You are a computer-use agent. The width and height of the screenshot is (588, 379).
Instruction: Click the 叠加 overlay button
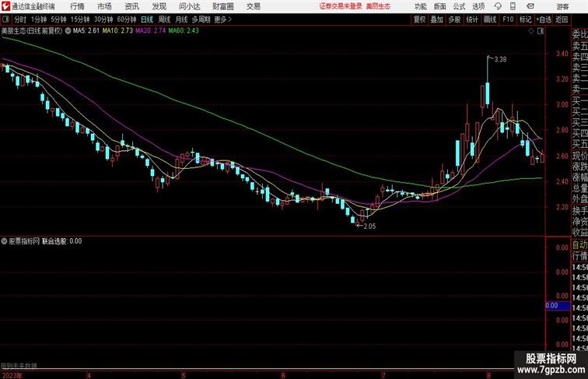(x=437, y=19)
